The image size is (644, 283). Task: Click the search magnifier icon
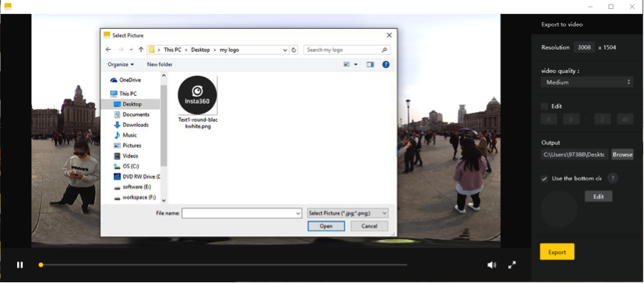pos(384,50)
